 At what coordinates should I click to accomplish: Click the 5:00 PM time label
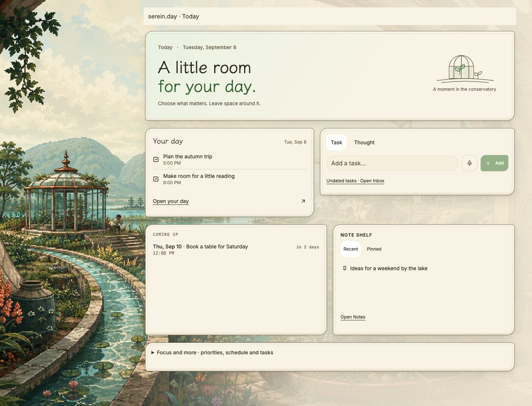pos(172,163)
